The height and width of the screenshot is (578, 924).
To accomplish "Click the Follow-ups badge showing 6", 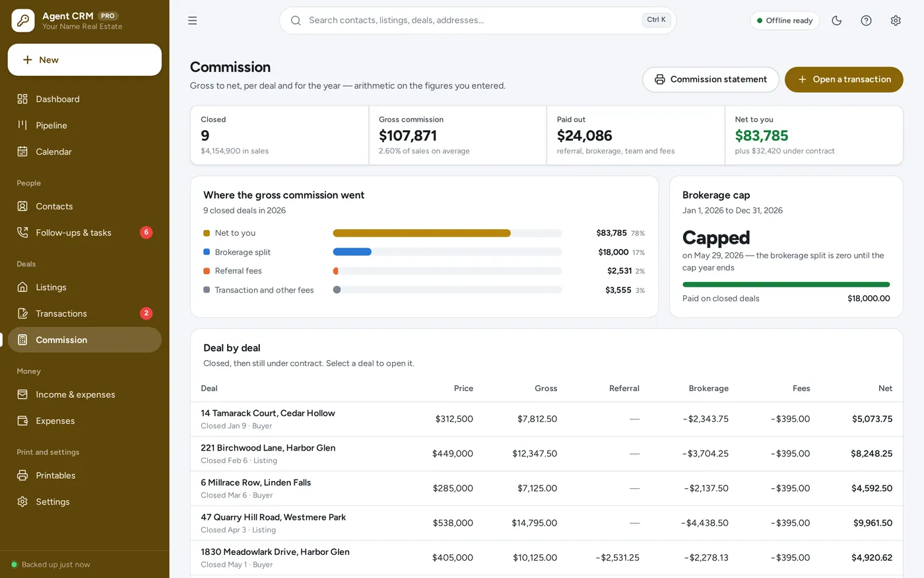I will pos(147,233).
